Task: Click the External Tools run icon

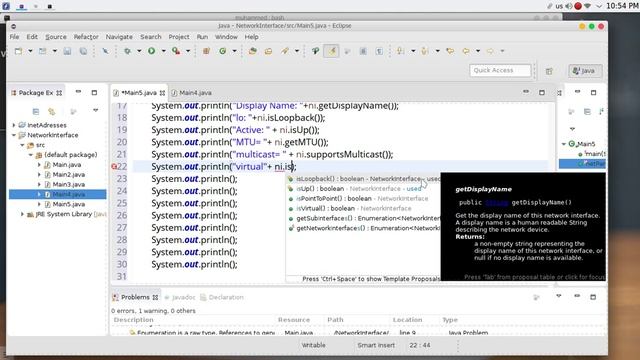Action: (x=176, y=51)
